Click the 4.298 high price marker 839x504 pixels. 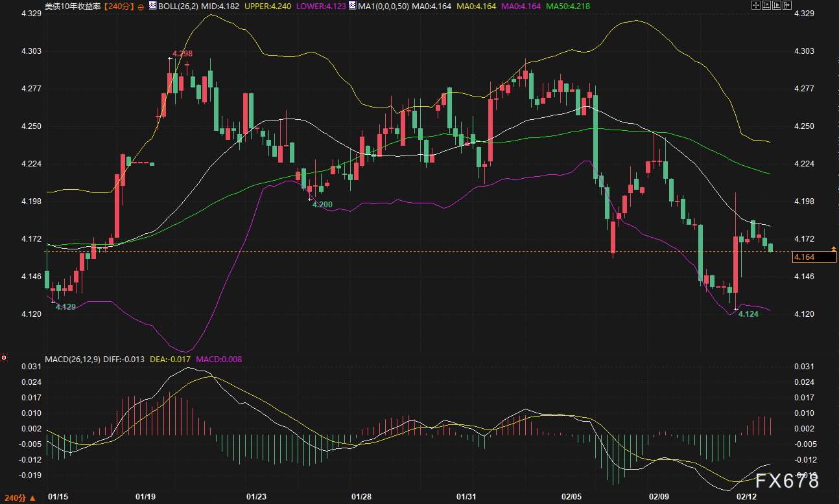click(x=182, y=54)
